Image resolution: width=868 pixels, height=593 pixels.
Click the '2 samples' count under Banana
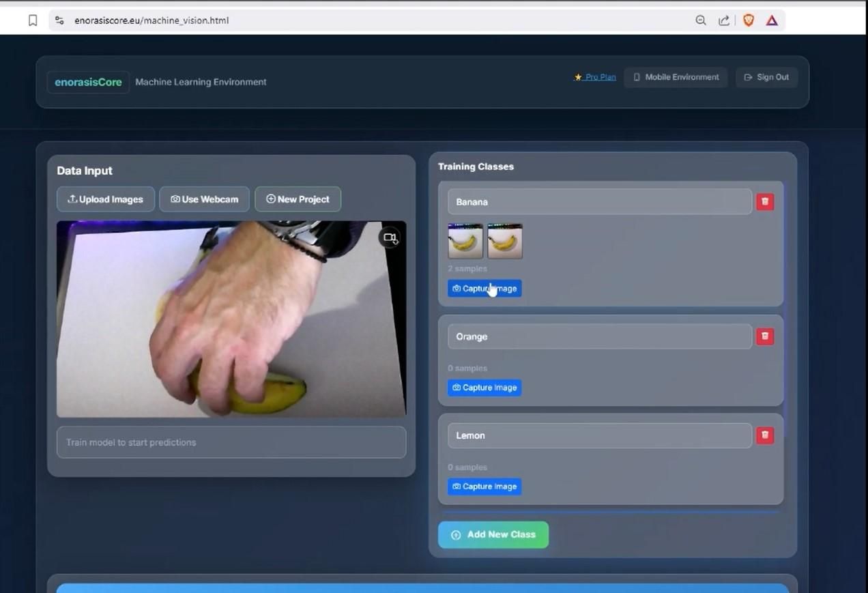click(x=467, y=269)
